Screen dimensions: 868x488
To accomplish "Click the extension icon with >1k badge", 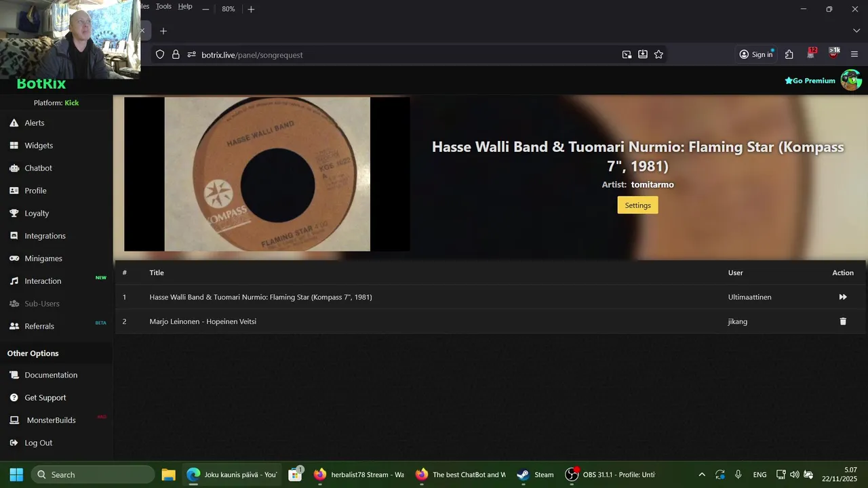I will tap(833, 54).
